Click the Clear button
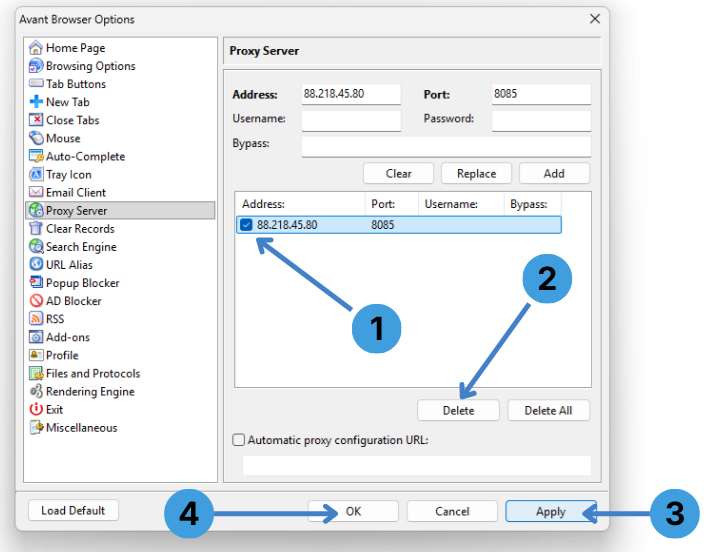This screenshot has width=706, height=553. coord(398,173)
